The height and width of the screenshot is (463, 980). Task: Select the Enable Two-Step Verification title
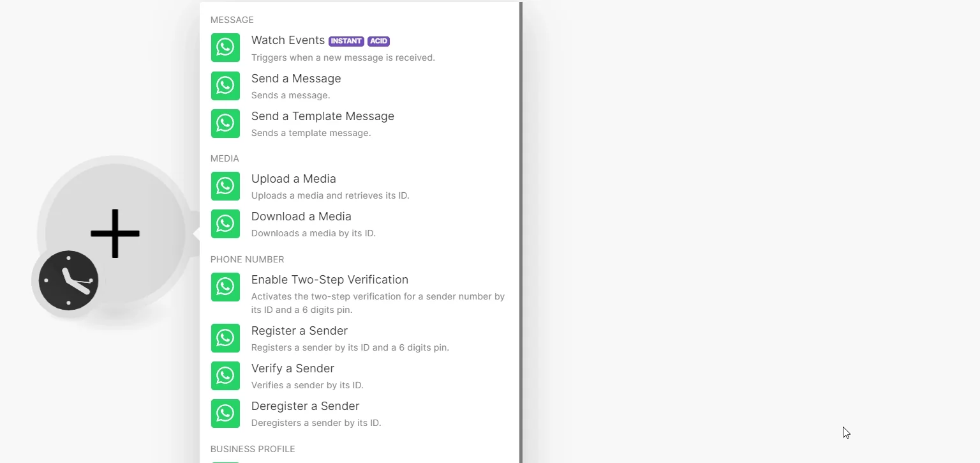click(x=330, y=280)
